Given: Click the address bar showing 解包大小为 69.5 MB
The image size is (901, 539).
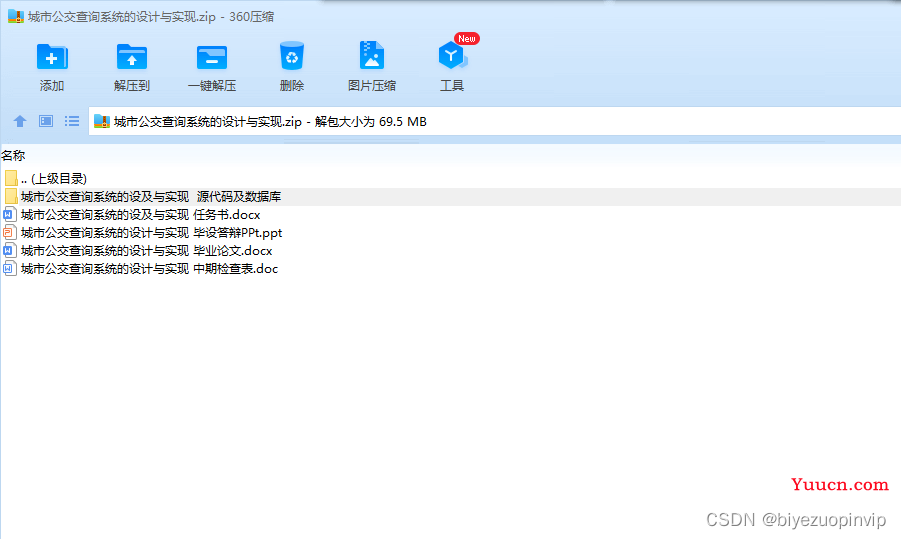Looking at the screenshot, I should (494, 121).
